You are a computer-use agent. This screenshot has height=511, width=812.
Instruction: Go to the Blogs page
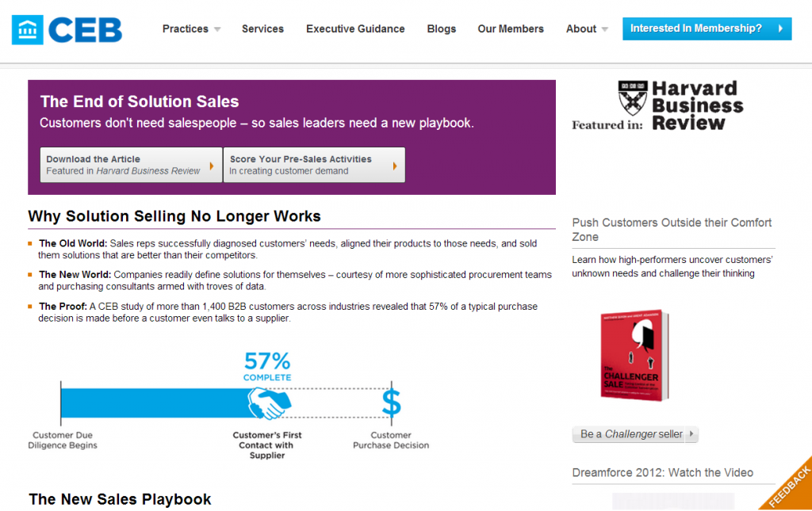point(441,29)
